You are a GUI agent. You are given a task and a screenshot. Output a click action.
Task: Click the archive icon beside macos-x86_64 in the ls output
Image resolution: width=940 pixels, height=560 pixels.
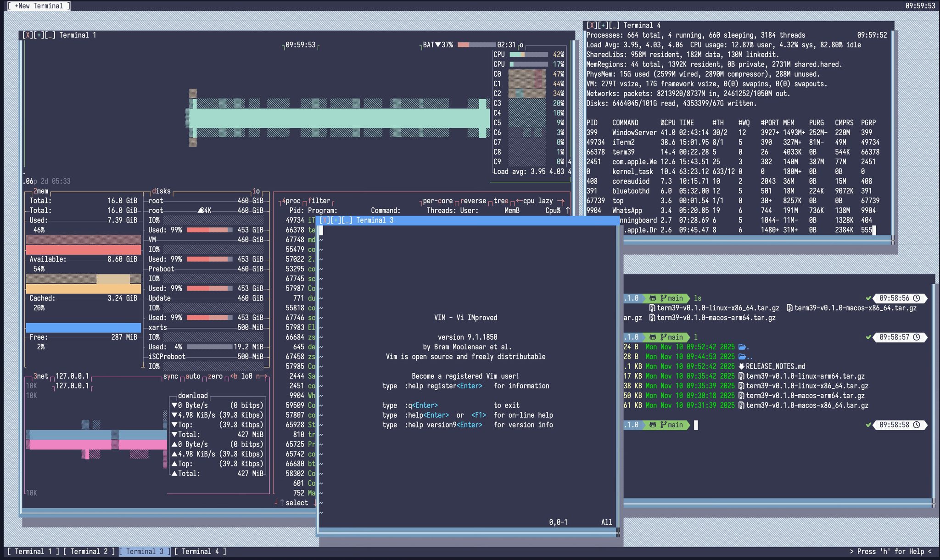click(789, 308)
